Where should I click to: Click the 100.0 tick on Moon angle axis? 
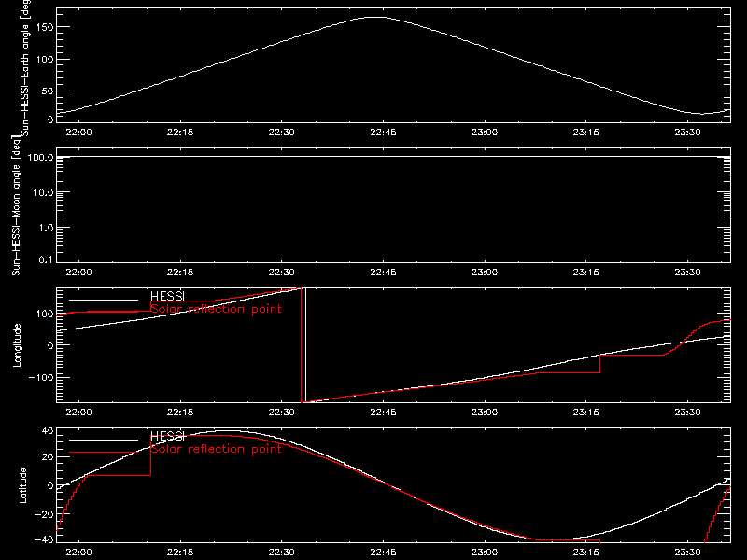[40, 157]
